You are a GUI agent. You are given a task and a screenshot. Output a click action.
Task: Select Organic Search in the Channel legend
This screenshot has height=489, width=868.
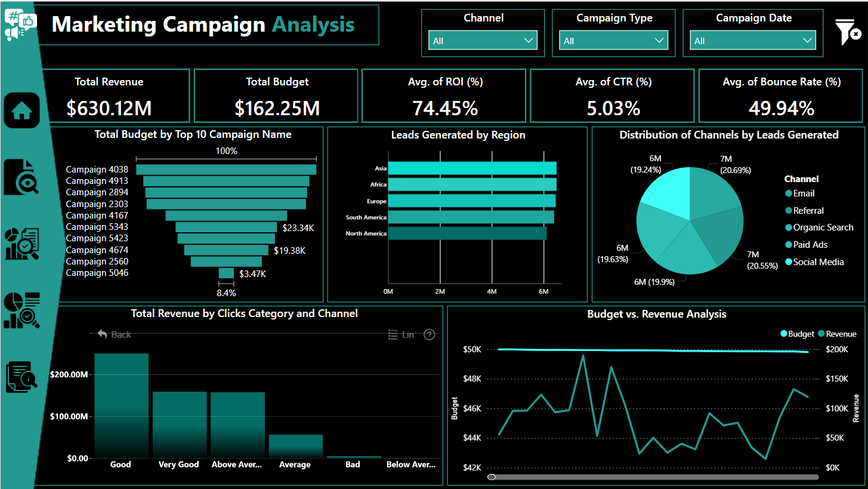tap(819, 227)
